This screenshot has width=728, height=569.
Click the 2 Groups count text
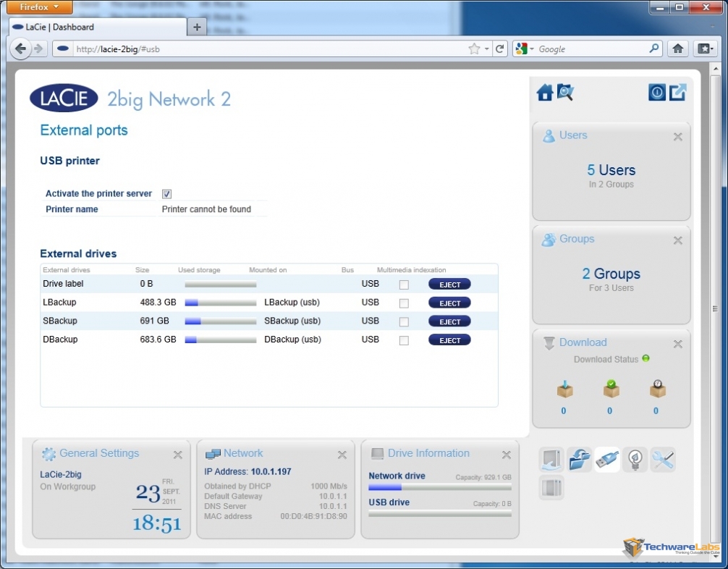pos(611,274)
